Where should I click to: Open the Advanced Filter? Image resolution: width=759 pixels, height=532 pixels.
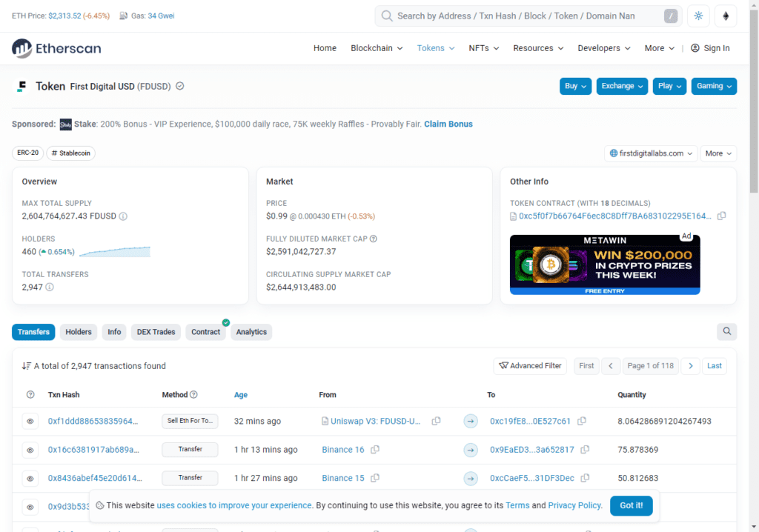pyautogui.click(x=530, y=366)
